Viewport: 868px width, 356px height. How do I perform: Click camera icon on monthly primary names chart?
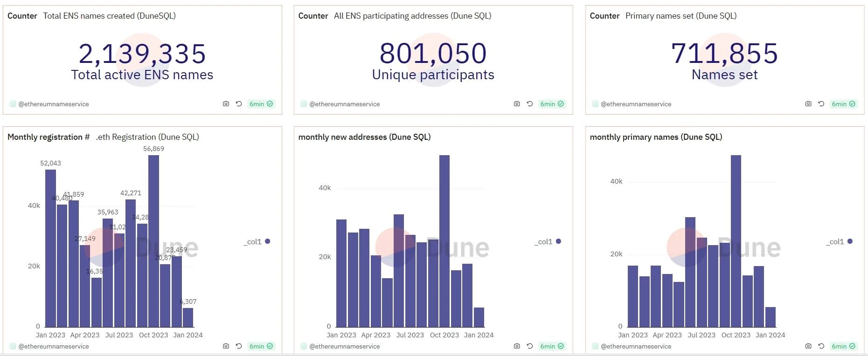click(808, 346)
